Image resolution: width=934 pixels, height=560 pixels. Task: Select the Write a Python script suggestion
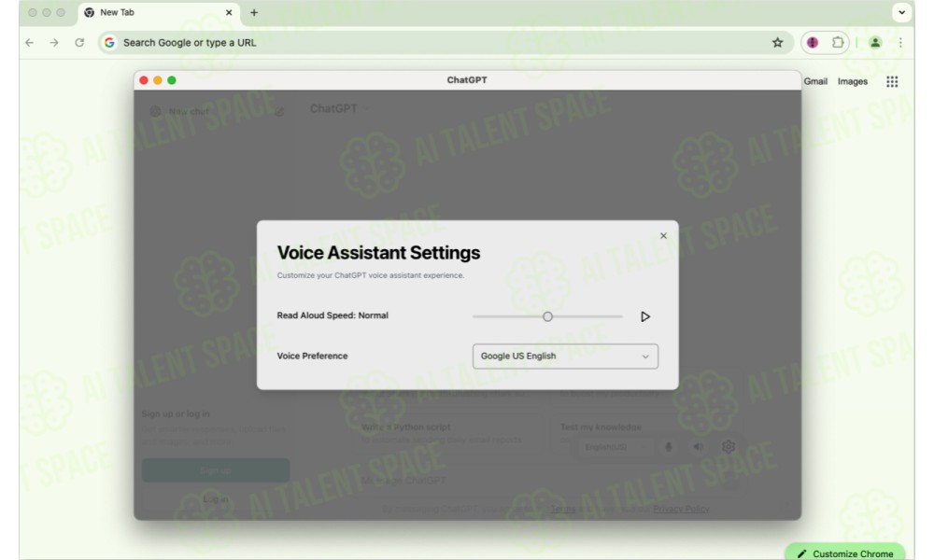(447, 433)
